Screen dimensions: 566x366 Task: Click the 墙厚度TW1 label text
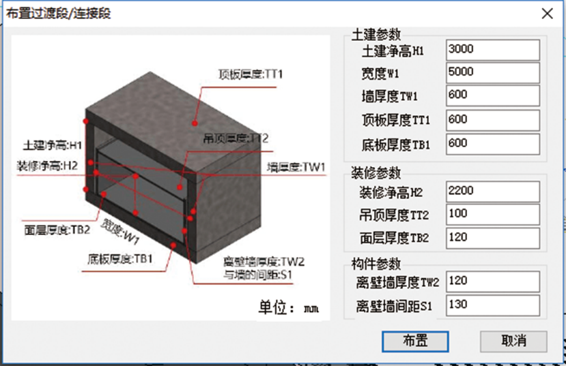point(389,96)
